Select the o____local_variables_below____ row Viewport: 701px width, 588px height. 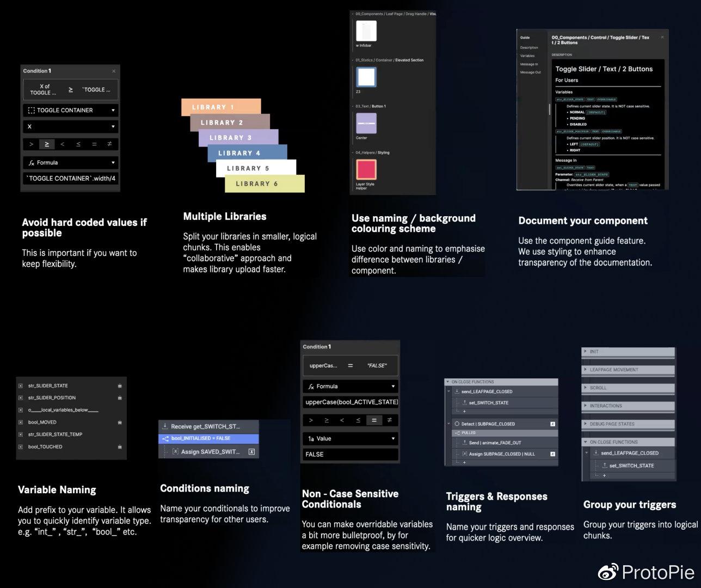(x=71, y=410)
